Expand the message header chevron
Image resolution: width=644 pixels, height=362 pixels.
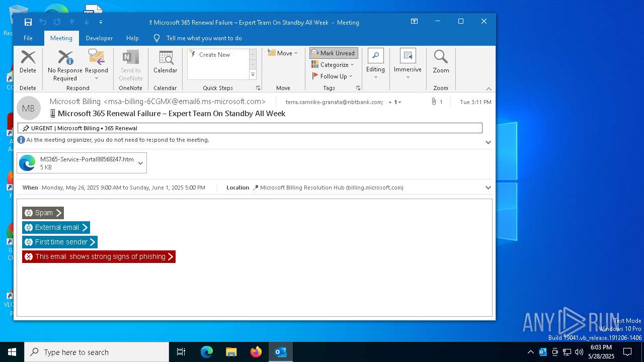[488, 142]
